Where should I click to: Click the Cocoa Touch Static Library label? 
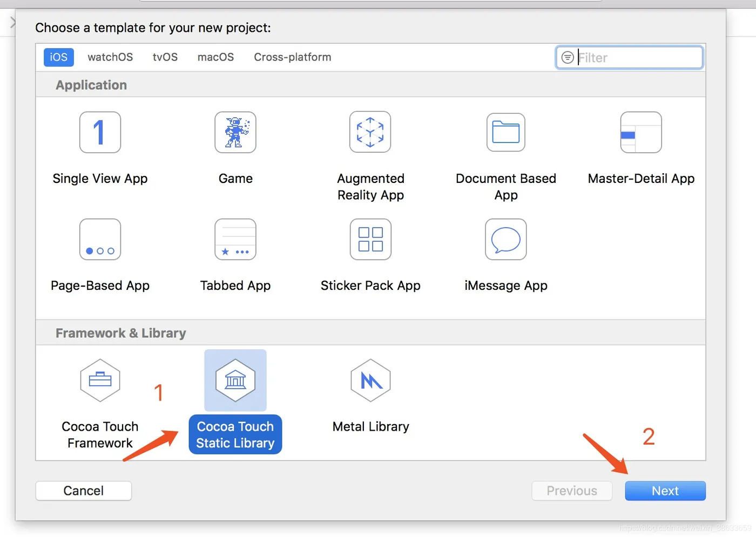tap(235, 434)
